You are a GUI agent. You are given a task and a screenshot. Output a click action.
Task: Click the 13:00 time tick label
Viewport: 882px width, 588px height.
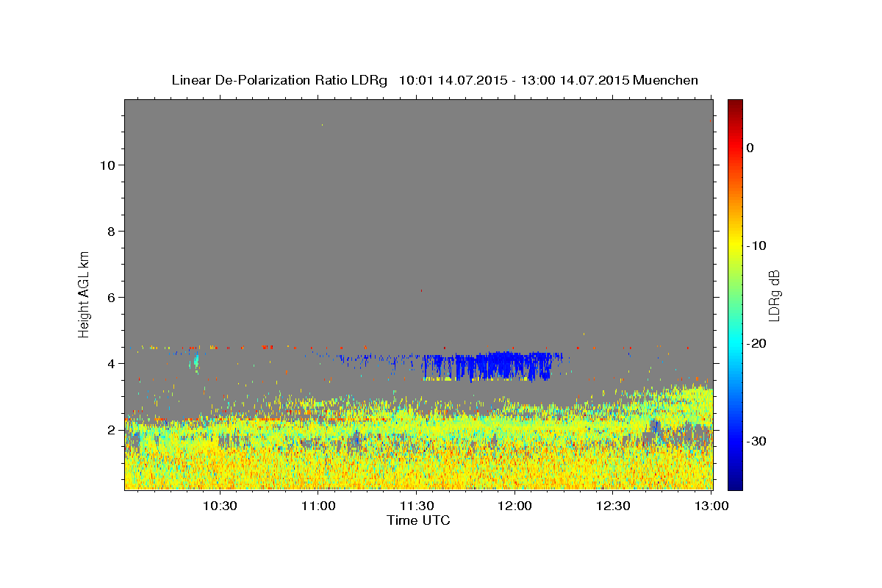(711, 506)
